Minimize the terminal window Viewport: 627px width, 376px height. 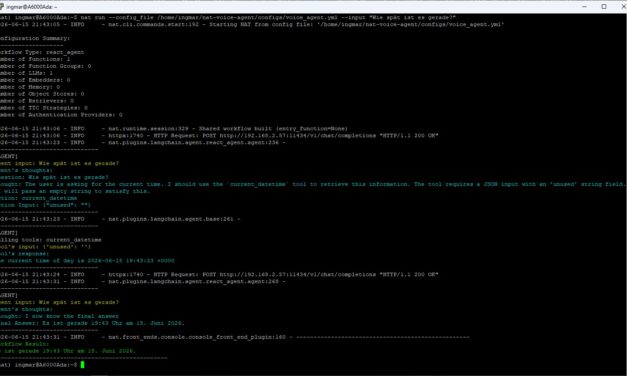(584, 7)
